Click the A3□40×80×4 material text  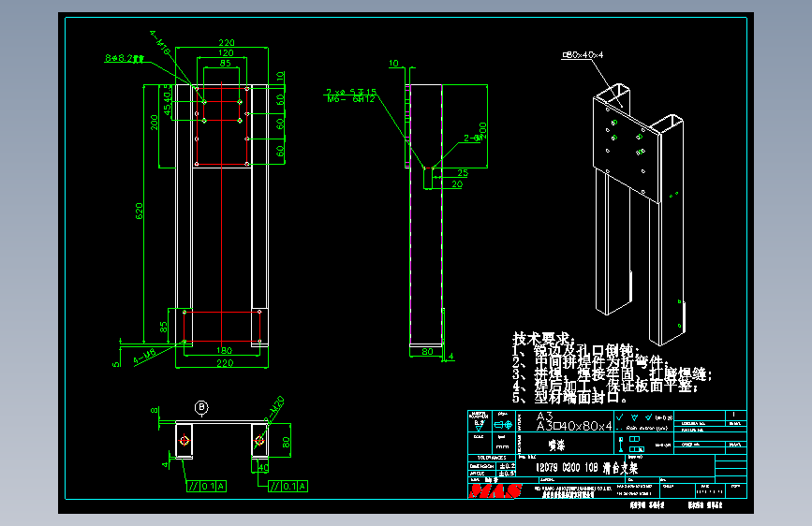click(x=574, y=426)
